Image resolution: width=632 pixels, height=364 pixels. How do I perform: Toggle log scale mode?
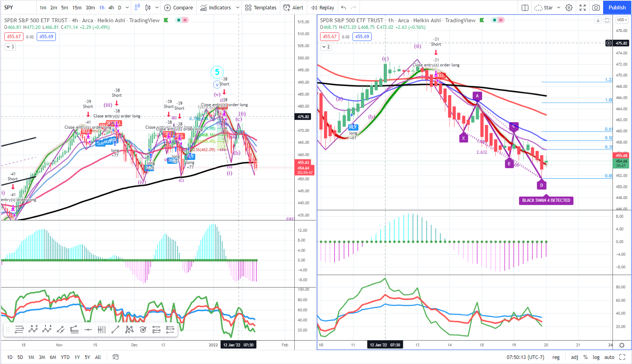596,357
